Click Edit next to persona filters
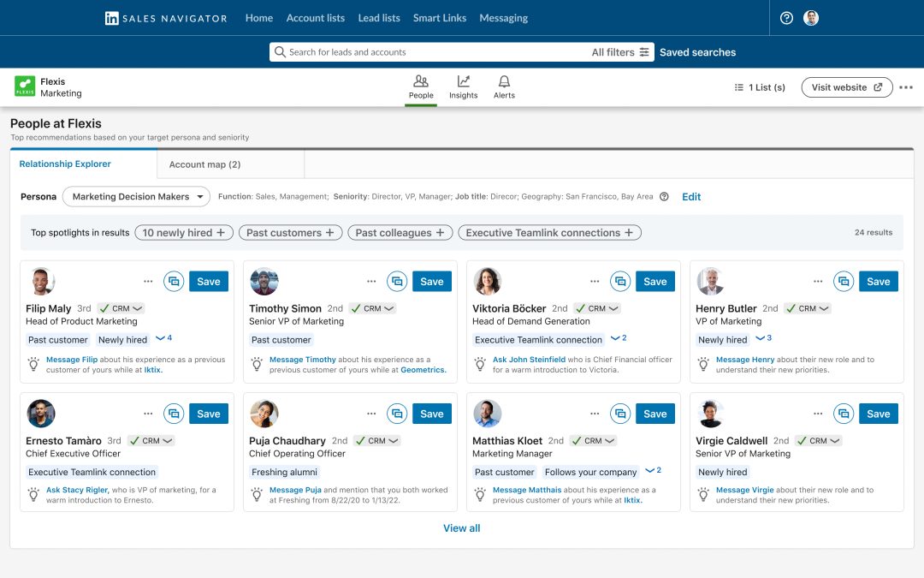This screenshot has height=578, width=924. tap(691, 197)
